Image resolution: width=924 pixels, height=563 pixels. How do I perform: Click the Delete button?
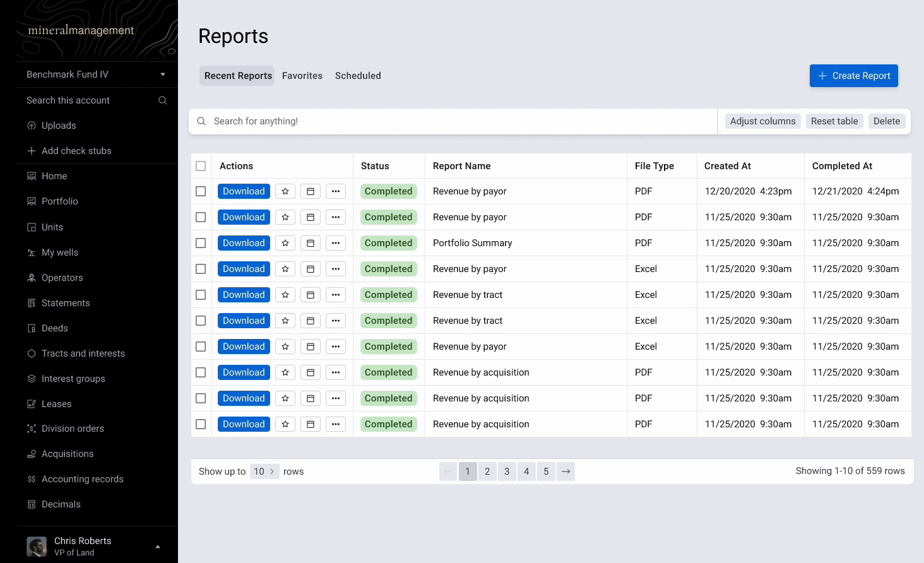pyautogui.click(x=887, y=121)
